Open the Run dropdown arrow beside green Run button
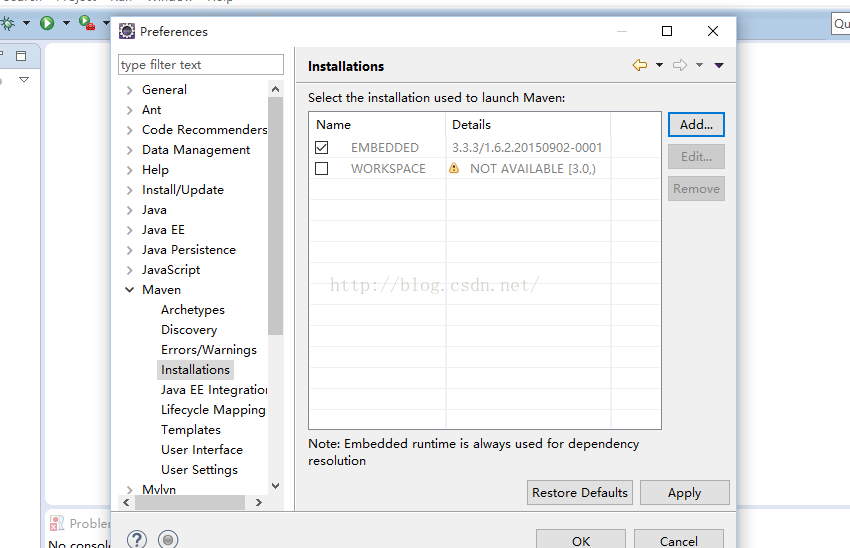This screenshot has width=850, height=548. pyautogui.click(x=66, y=23)
